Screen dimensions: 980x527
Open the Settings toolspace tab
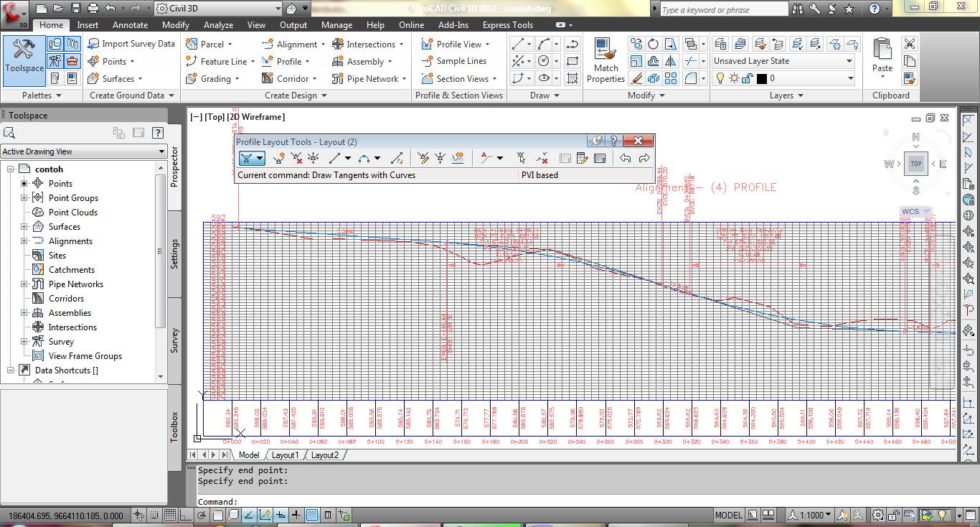(x=174, y=254)
